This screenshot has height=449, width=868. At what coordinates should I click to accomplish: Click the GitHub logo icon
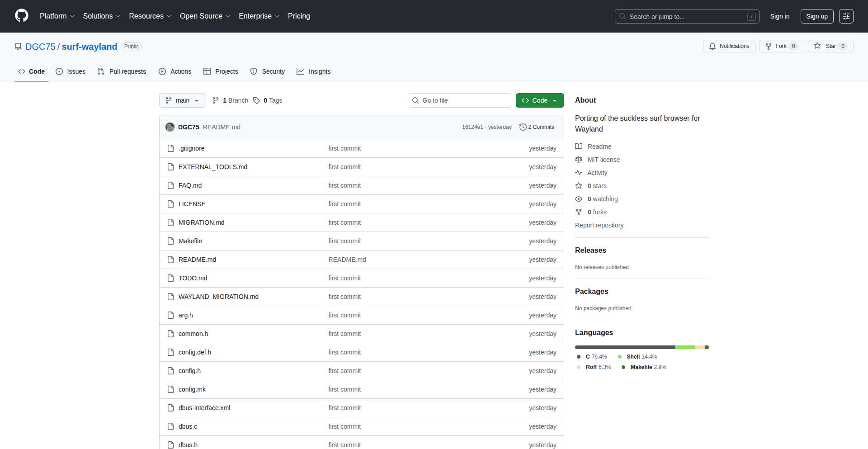pos(22,16)
